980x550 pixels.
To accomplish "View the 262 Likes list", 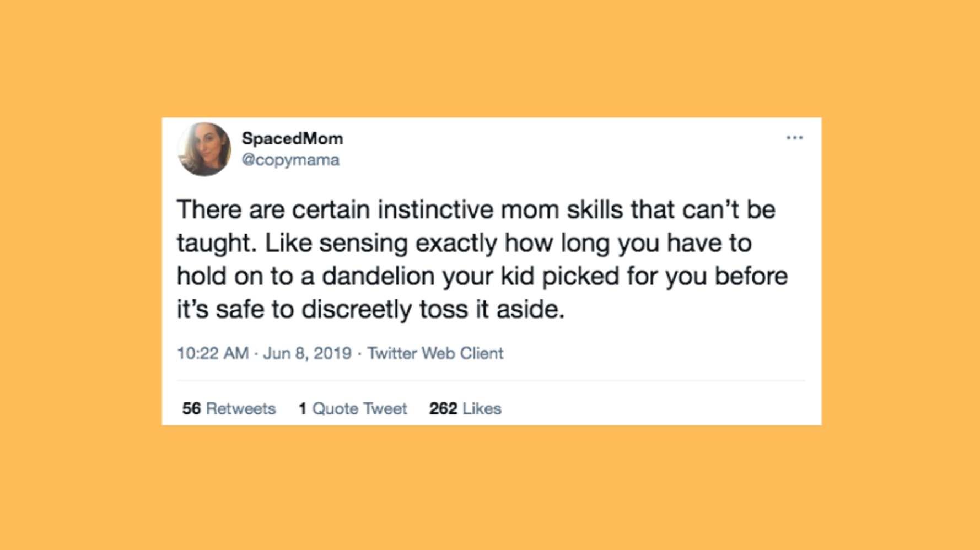I will click(x=465, y=408).
